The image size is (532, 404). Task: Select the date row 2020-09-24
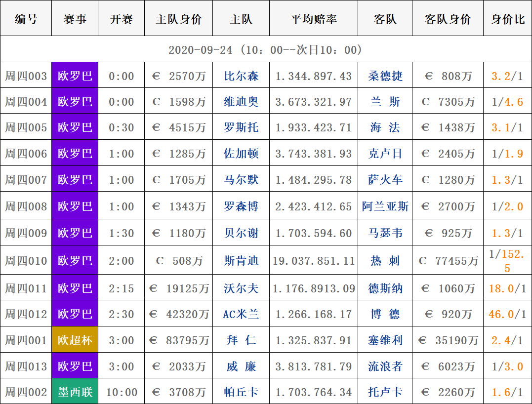(x=266, y=50)
